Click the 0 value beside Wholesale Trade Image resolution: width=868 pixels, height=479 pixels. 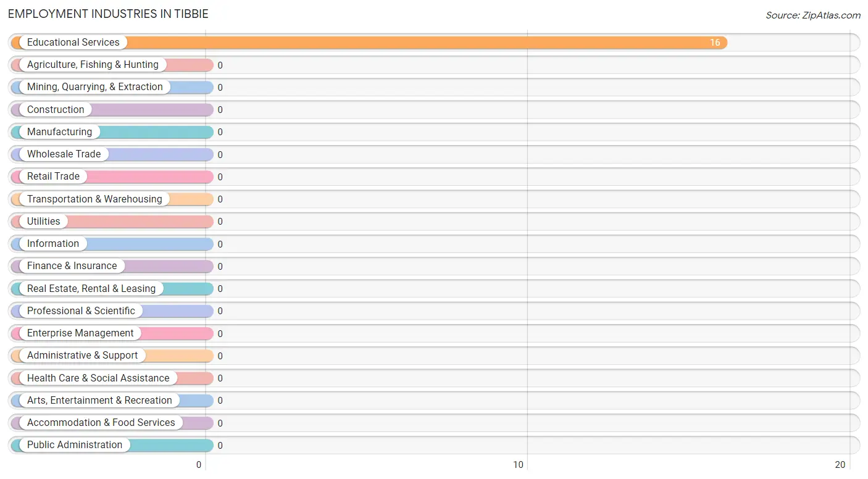tap(220, 155)
